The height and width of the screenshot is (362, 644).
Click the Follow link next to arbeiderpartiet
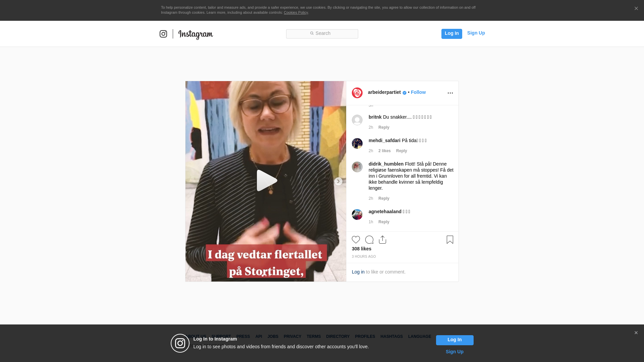point(418,92)
